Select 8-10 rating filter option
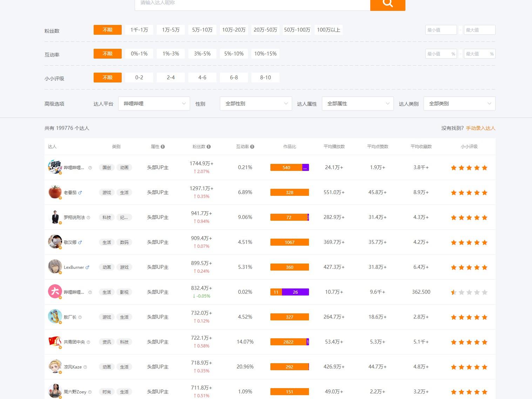This screenshot has width=532, height=399. 265,78
